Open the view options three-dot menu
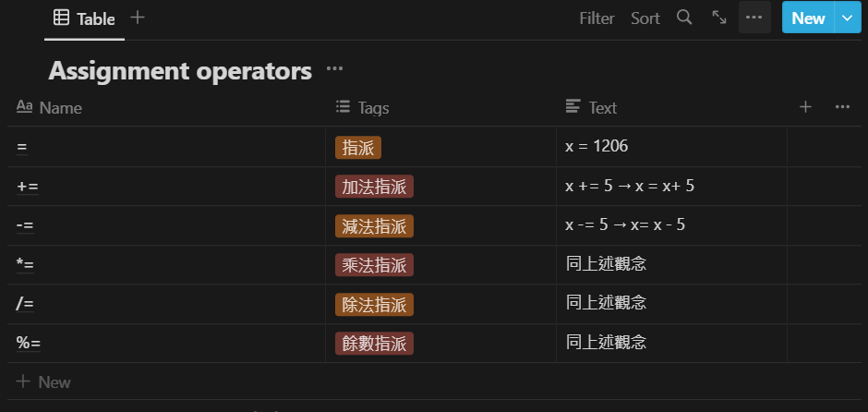 pyautogui.click(x=754, y=18)
